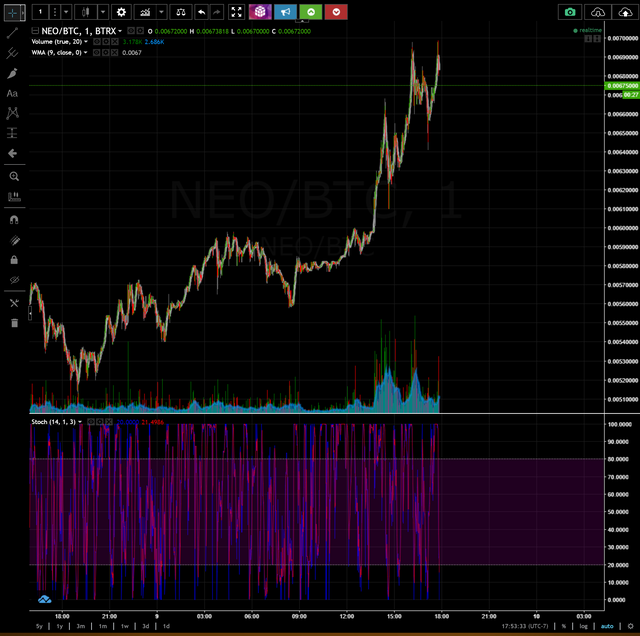Open chart settings gear at bottom right
This screenshot has width=640, height=636.
tap(631, 626)
